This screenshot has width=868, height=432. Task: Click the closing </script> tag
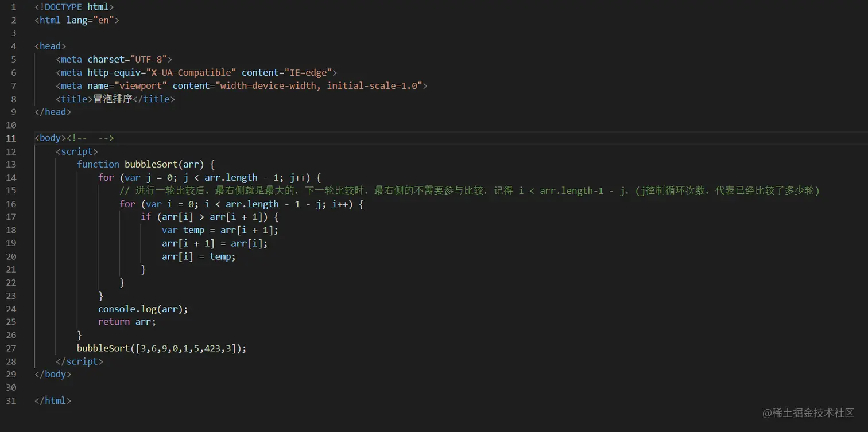(x=80, y=361)
